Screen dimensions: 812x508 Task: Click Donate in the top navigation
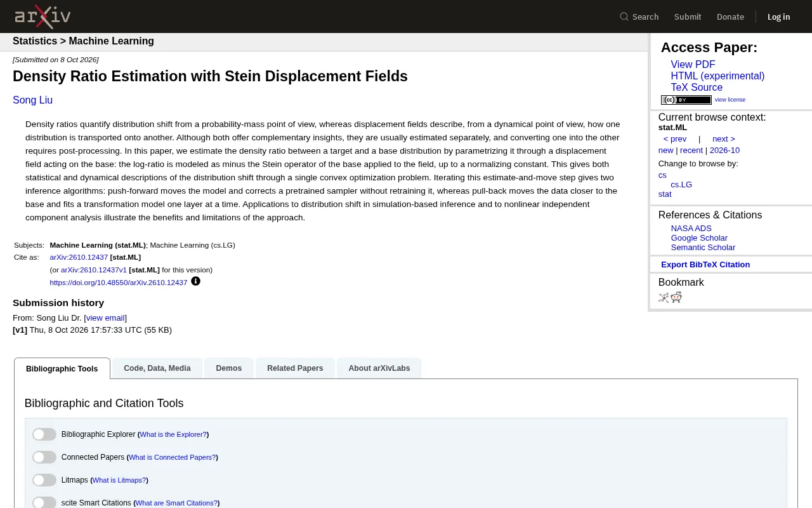pyautogui.click(x=730, y=17)
